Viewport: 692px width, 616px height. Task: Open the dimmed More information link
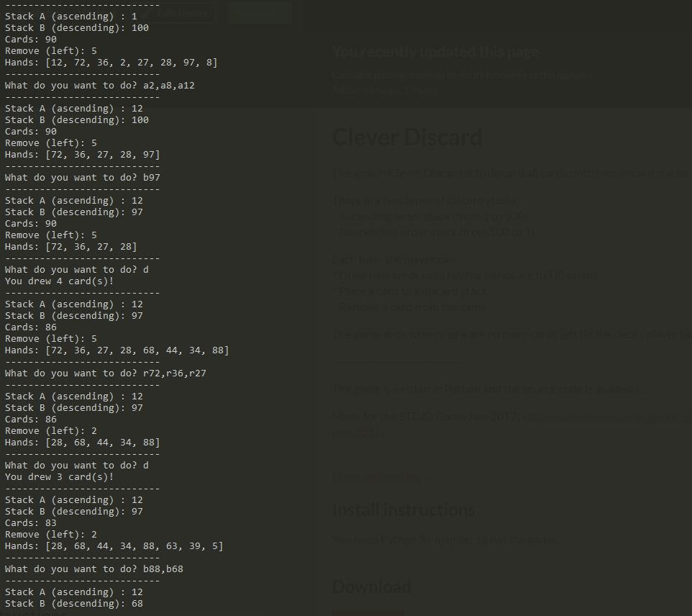click(382, 477)
